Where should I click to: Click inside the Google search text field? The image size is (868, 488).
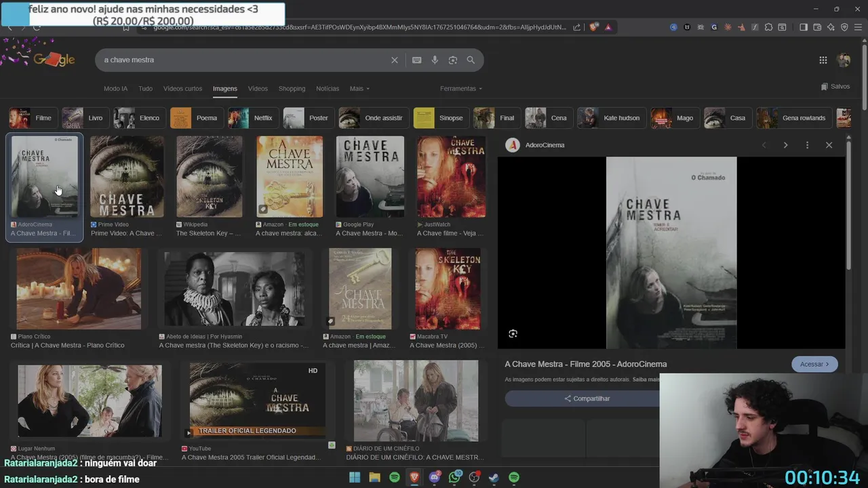pos(244,60)
